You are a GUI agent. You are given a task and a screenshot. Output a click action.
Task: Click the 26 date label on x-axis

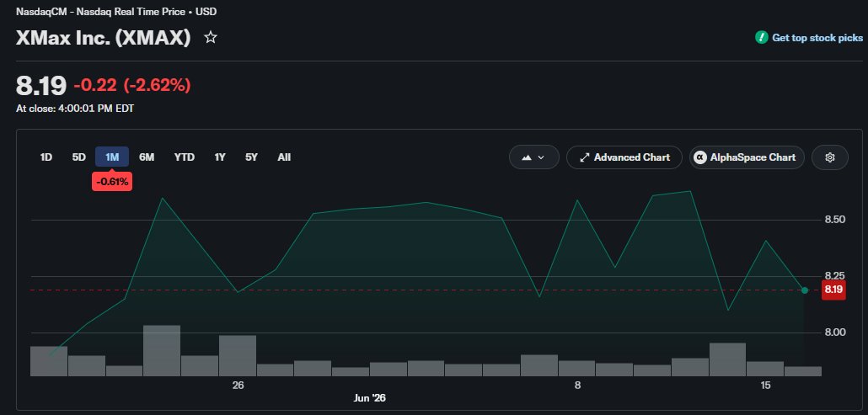238,386
